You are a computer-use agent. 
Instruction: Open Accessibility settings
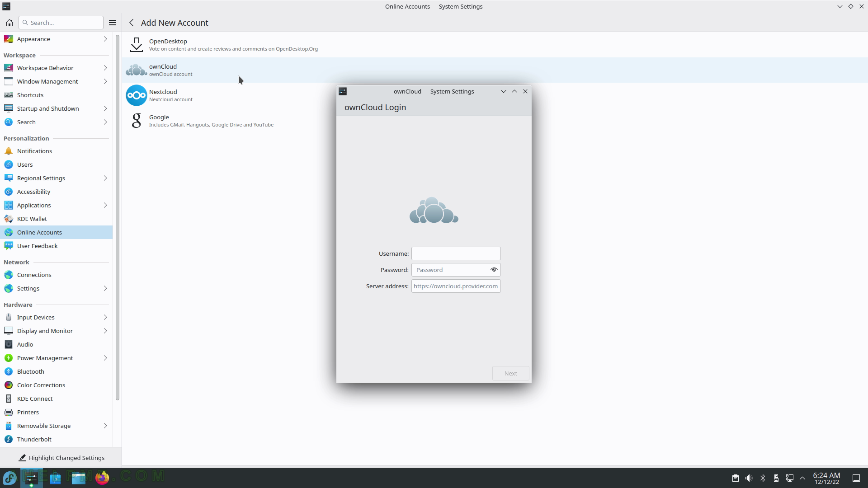coord(56,192)
